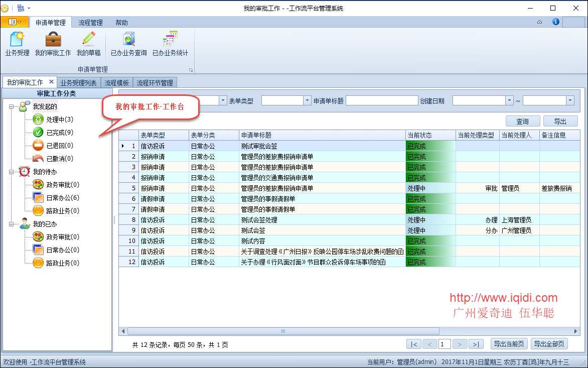This screenshot has width=588, height=368.
Task: Collapse the 我的待办 tree branch
Action: pos(11,172)
